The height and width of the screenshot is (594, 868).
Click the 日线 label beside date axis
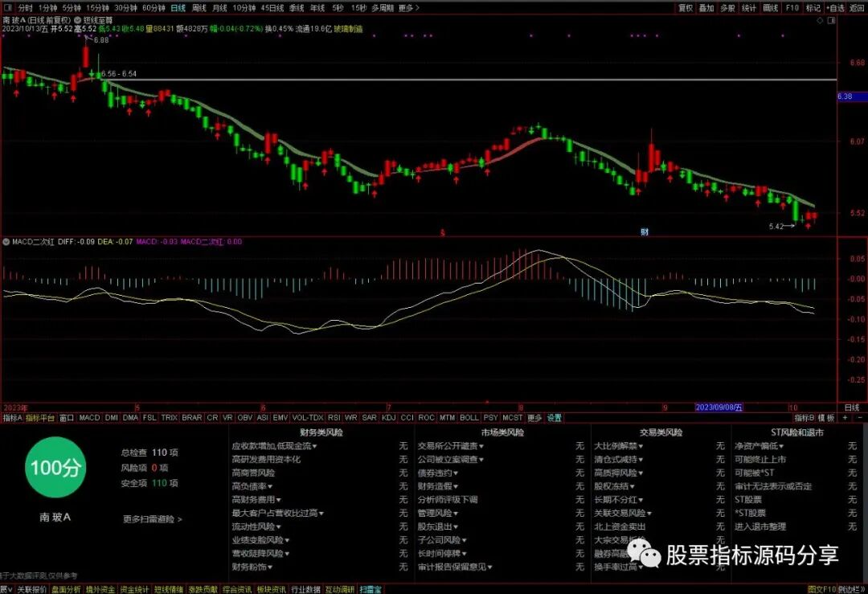[852, 408]
